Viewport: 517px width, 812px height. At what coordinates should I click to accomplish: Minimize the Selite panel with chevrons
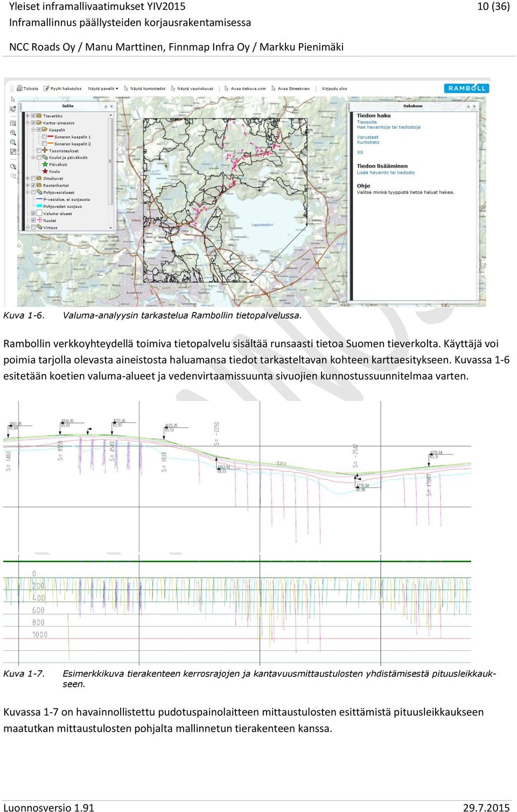click(x=106, y=106)
